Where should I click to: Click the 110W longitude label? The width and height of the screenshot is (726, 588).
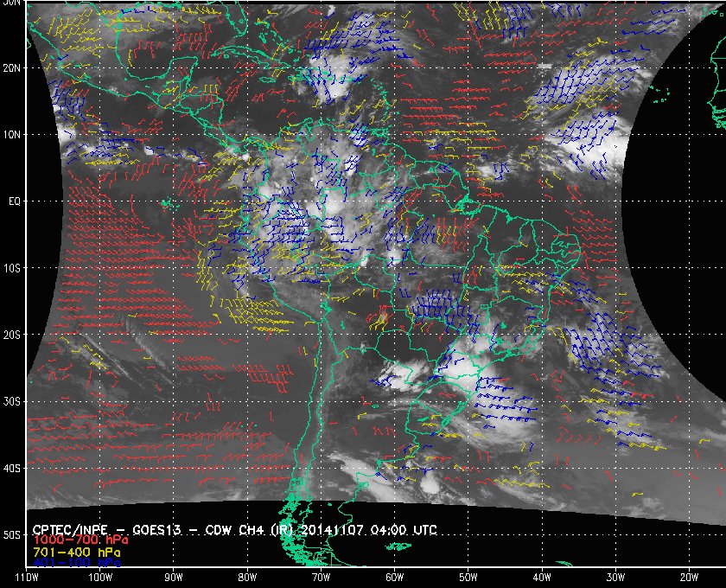(x=27, y=578)
